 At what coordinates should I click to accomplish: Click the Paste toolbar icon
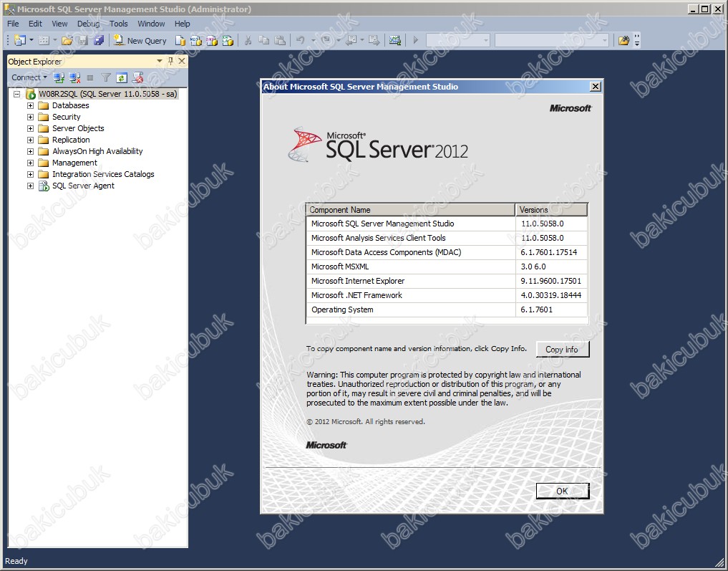pos(279,40)
